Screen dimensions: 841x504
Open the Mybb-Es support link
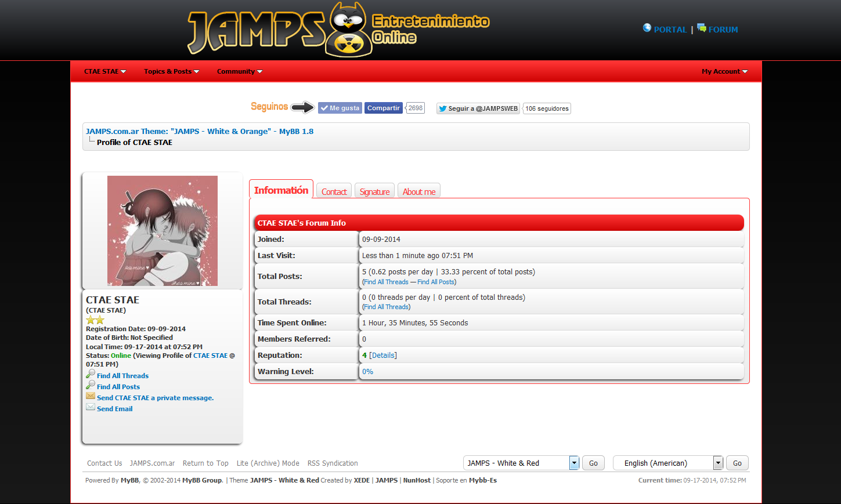pyautogui.click(x=483, y=480)
